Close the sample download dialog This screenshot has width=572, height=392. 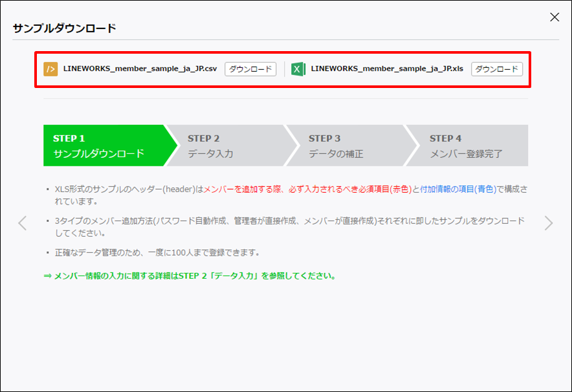(555, 17)
